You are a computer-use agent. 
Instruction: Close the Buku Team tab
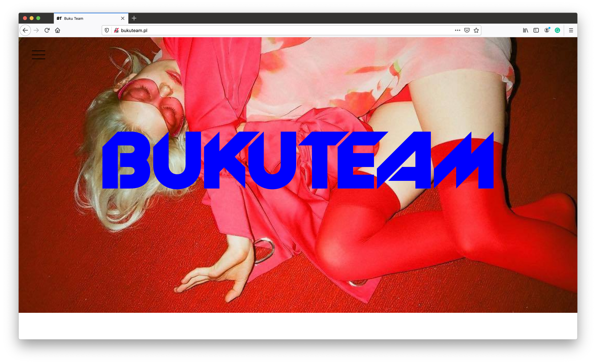[123, 19]
